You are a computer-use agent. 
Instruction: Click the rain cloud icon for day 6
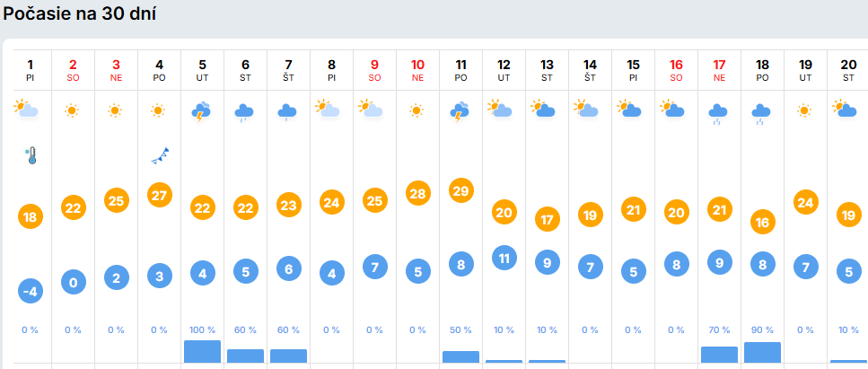(x=245, y=111)
